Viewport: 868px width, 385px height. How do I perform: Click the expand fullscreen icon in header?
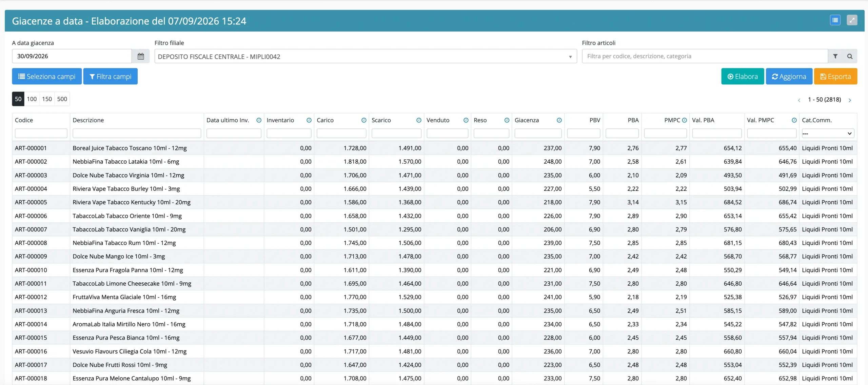click(x=852, y=20)
